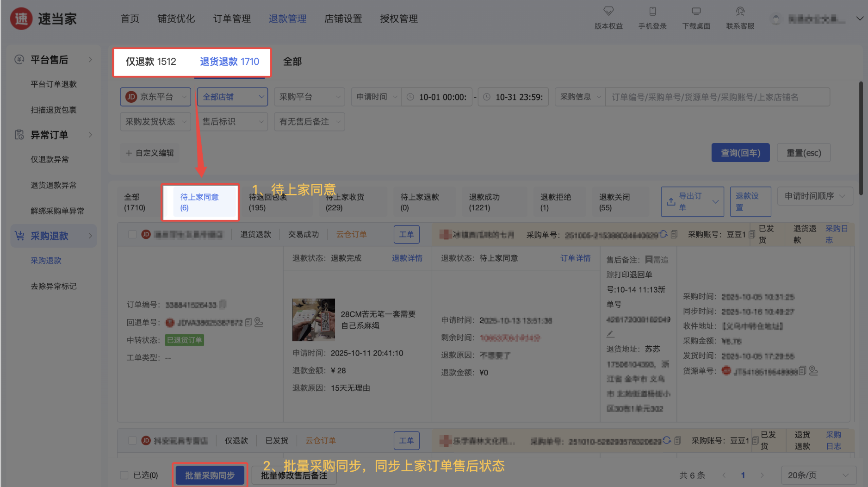Screen dimensions: 868x487
Task: Click the right-side vertical scrollbar
Action: pyautogui.click(x=861, y=139)
